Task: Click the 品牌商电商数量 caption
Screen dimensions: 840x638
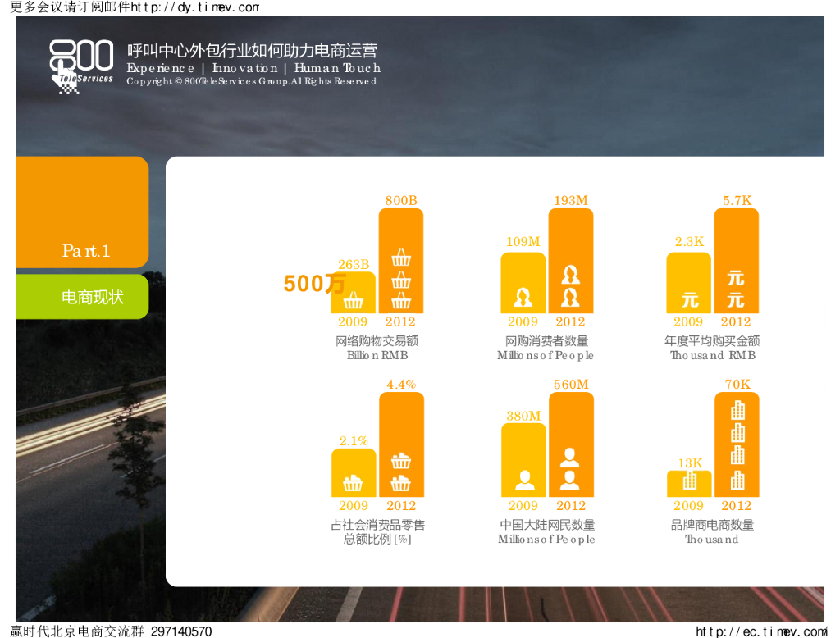Action: [x=713, y=525]
